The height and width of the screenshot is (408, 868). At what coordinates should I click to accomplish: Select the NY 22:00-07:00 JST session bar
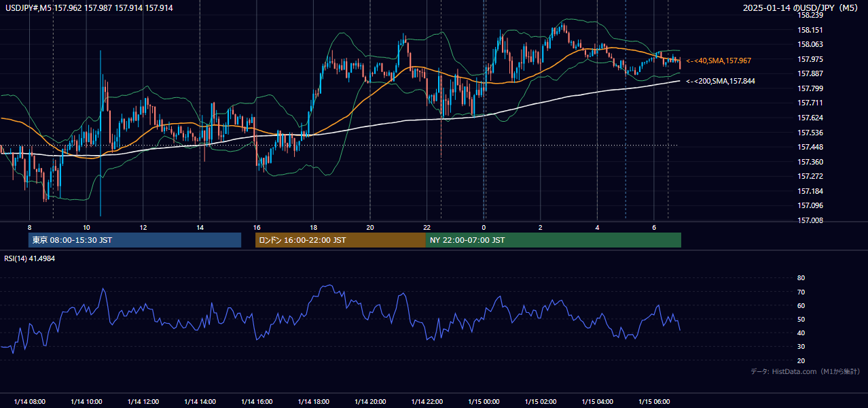tap(554, 240)
